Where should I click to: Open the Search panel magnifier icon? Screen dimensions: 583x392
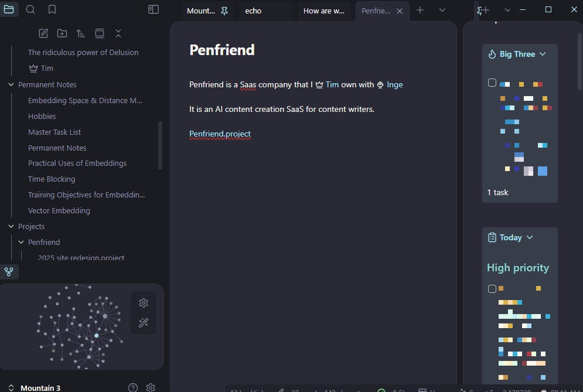(30, 9)
